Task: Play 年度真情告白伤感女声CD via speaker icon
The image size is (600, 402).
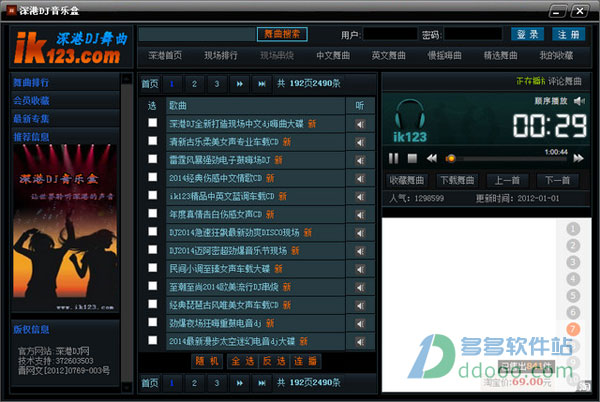Action: (x=360, y=215)
